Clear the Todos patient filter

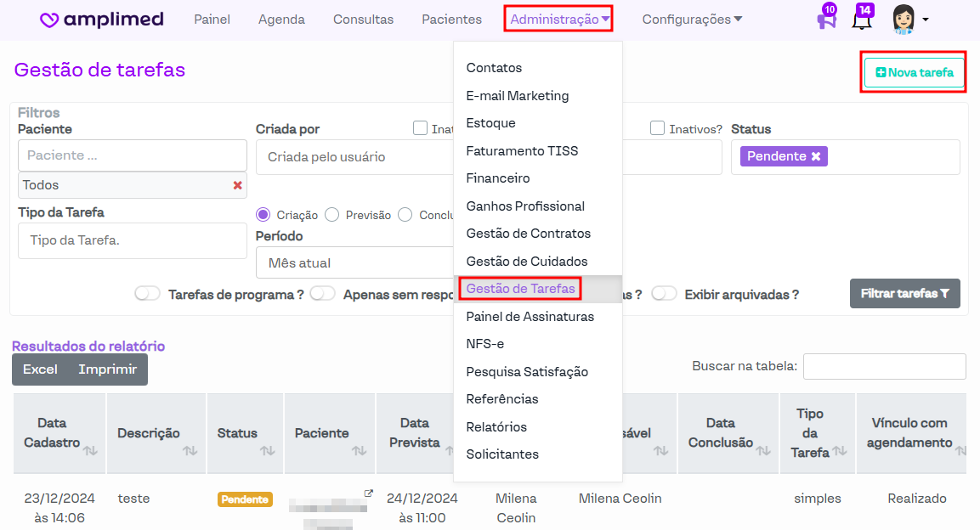tap(237, 185)
